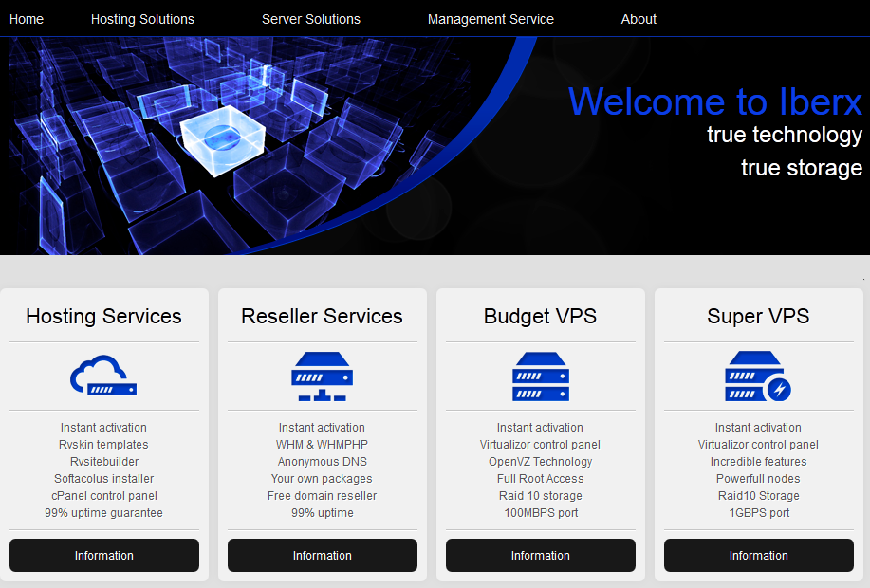Click 'Rvsitebuilder' feature text

pyautogui.click(x=104, y=462)
